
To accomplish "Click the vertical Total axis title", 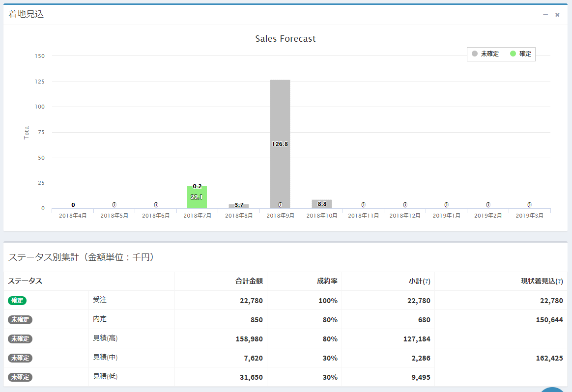I will point(26,132).
